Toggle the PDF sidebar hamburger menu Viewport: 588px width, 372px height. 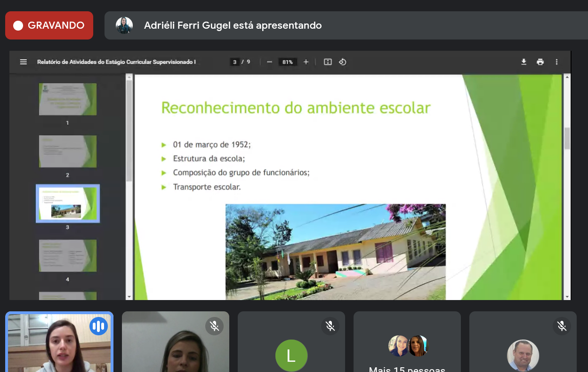23,62
